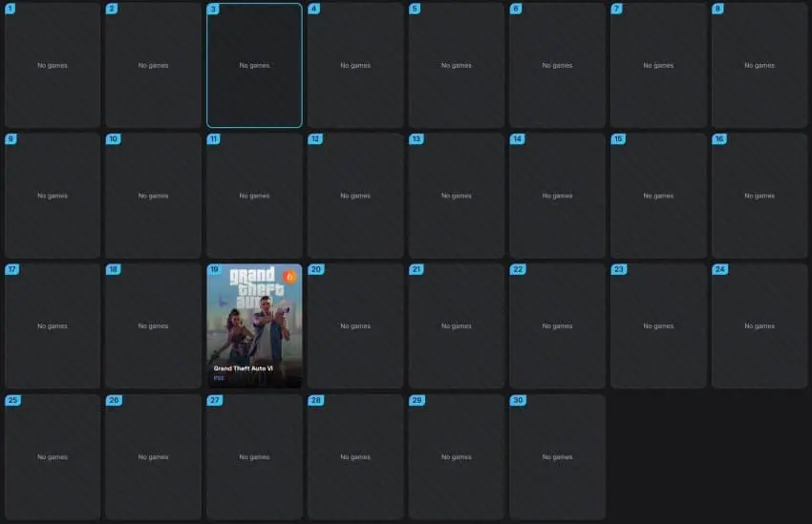Viewport: 812px width, 524px height.
Task: Select the day 16 No games card
Action: [759, 196]
